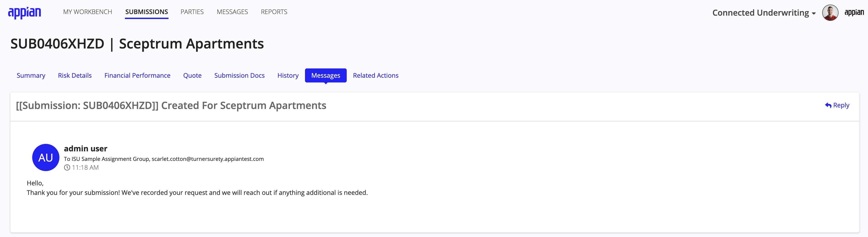This screenshot has height=237, width=868.
Task: Click the 11:18 AM timestamp
Action: [x=85, y=167]
